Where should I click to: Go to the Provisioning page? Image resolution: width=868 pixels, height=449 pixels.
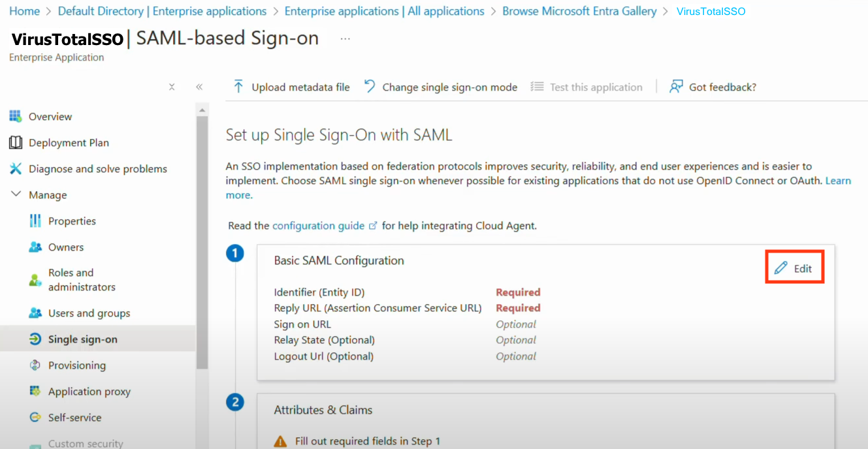[x=77, y=365]
